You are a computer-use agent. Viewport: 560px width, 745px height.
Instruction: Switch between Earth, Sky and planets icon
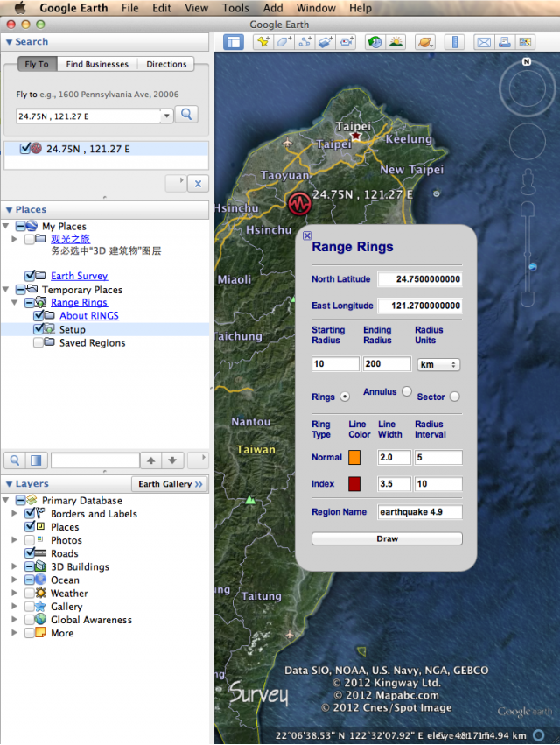425,42
